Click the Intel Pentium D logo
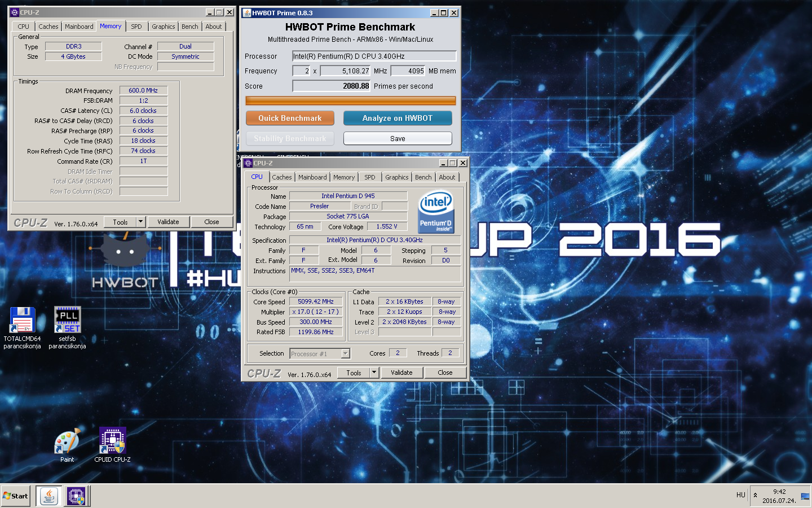Viewport: 812px width, 508px height. point(436,212)
